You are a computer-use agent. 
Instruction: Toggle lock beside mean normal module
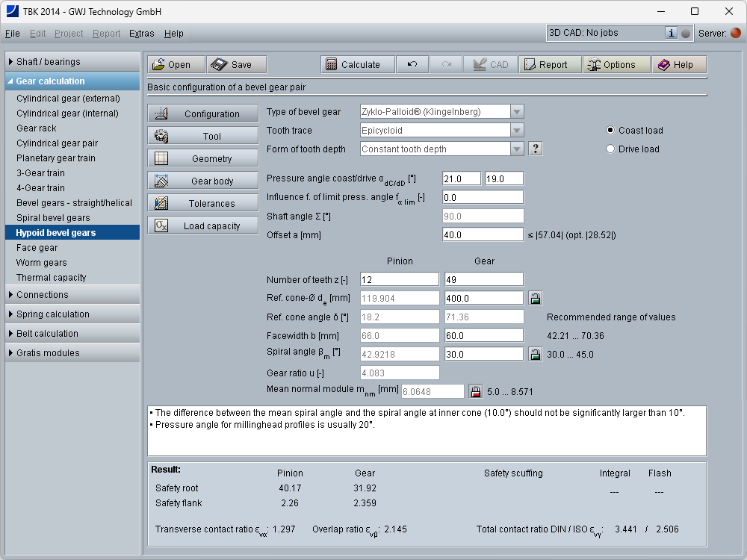[476, 391]
